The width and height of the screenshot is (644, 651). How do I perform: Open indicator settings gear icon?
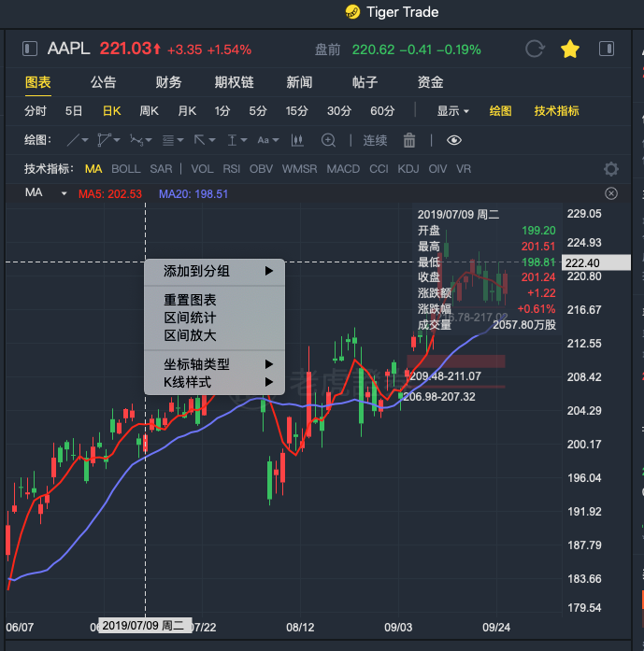tap(611, 169)
